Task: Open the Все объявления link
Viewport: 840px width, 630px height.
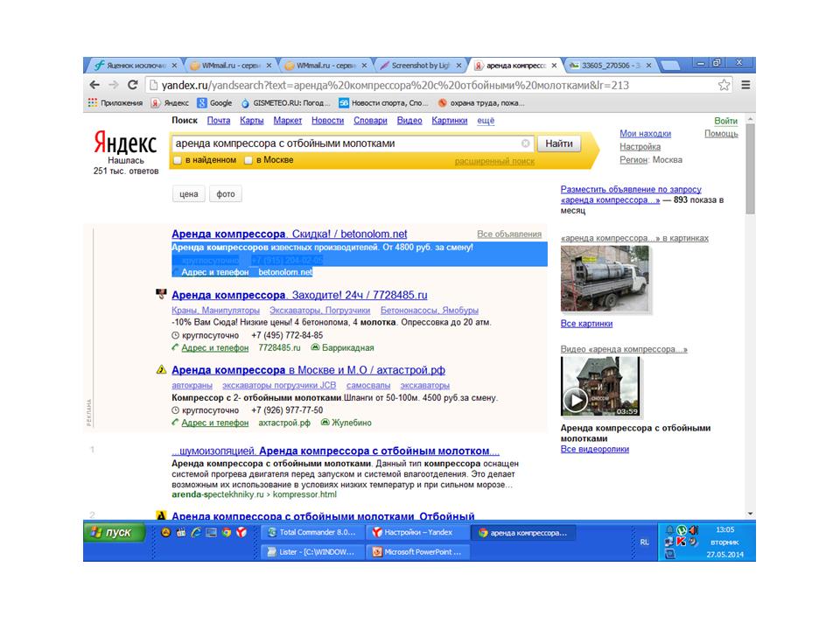Action: 509,234
